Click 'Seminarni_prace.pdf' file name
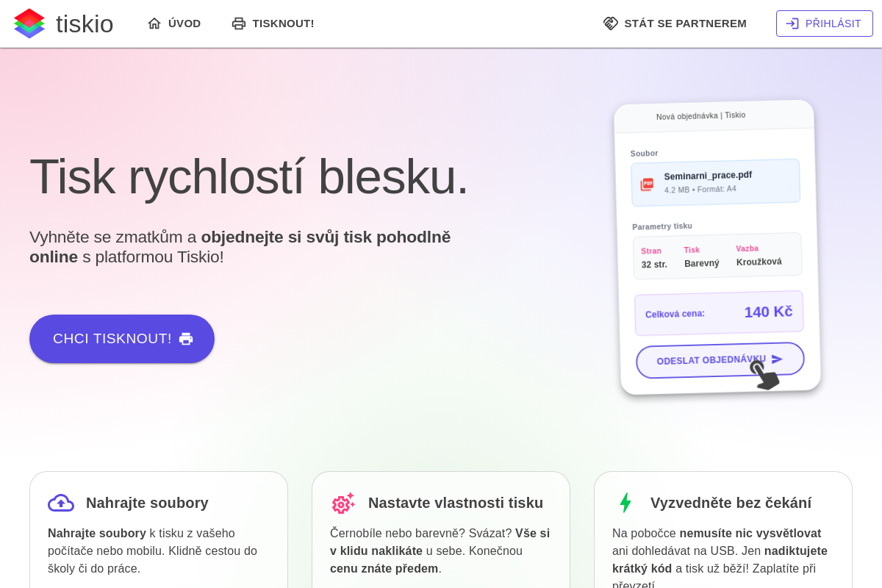The width and height of the screenshot is (882, 588). coord(708,176)
